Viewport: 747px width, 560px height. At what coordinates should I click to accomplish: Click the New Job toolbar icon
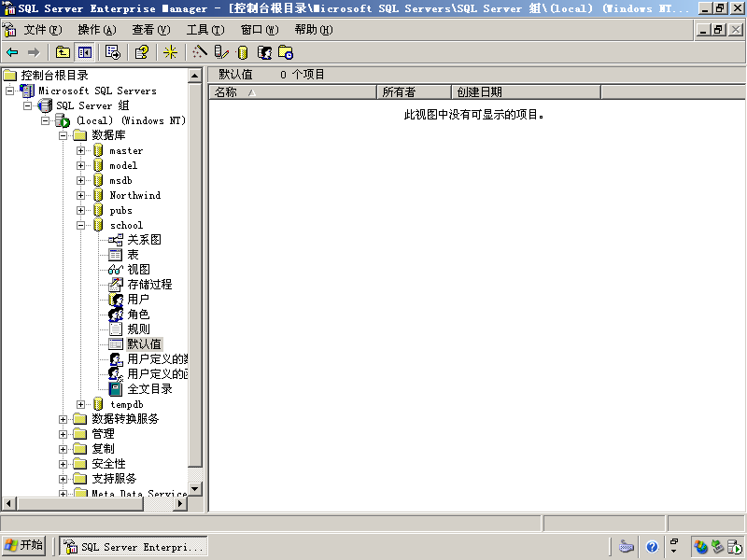[x=286, y=52]
